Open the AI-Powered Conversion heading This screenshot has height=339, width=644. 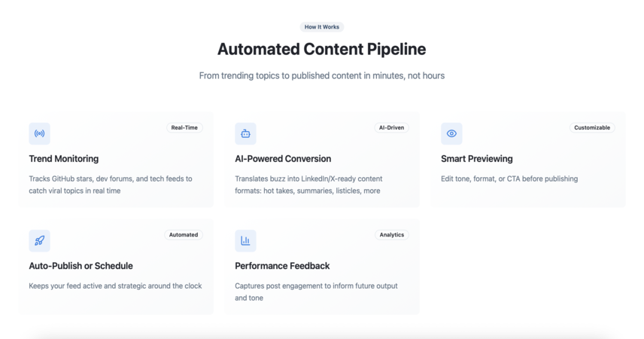(283, 159)
